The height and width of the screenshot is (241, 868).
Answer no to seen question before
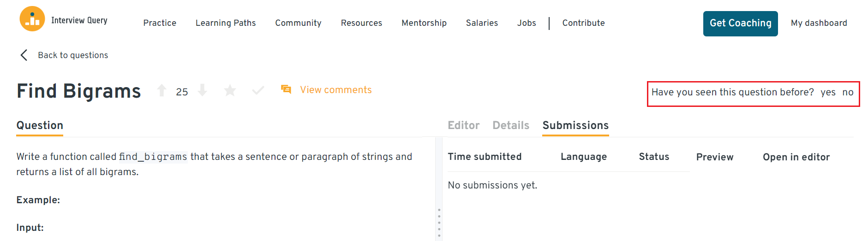848,93
